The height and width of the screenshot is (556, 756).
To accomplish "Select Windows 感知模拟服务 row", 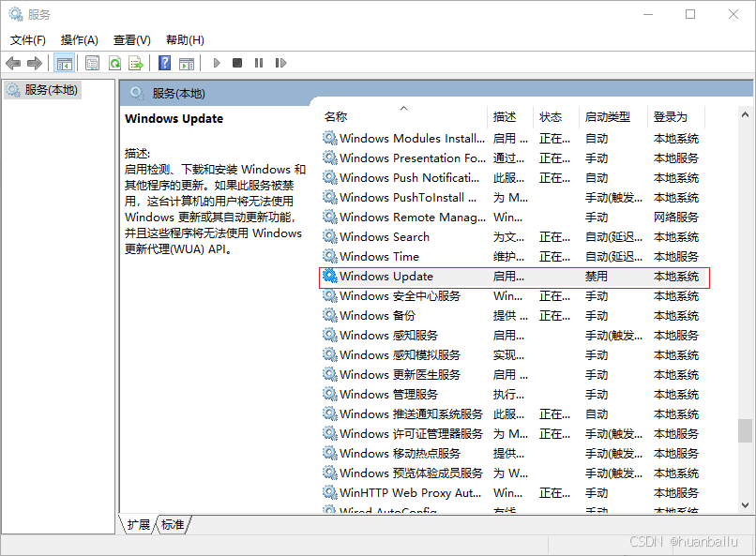I will tap(514, 355).
